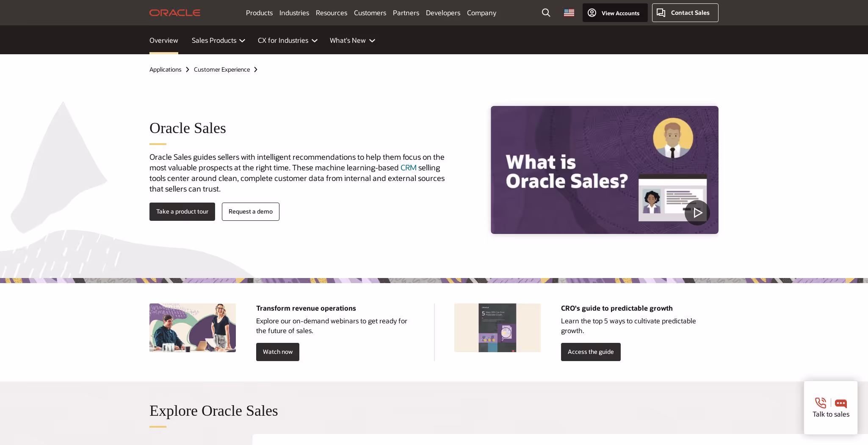Screen dimensions: 868x445
Task: Click the Oracle Sales page heading
Action: pyautogui.click(x=188, y=128)
